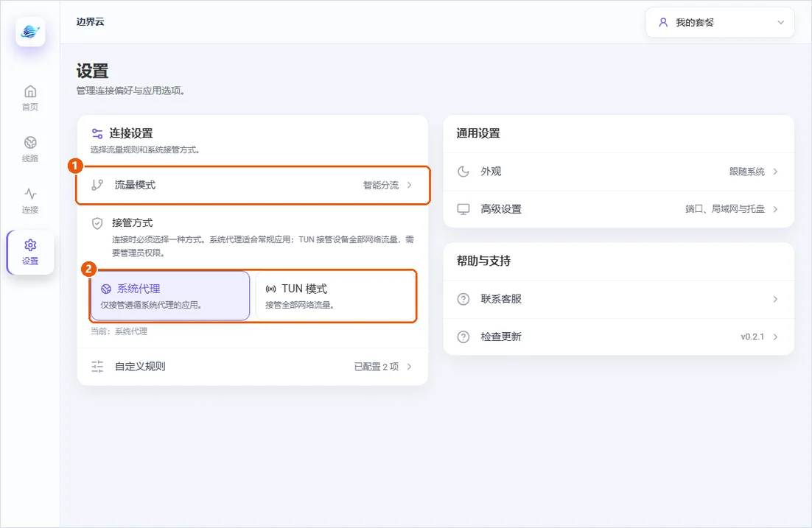Click the monitor icon beside 高级设置

tap(463, 209)
